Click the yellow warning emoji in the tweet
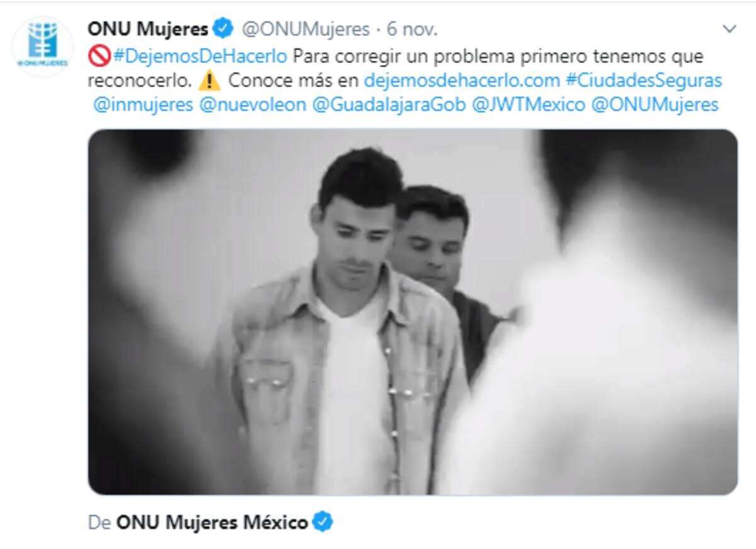Viewport: 756px width, 549px height. tap(209, 81)
